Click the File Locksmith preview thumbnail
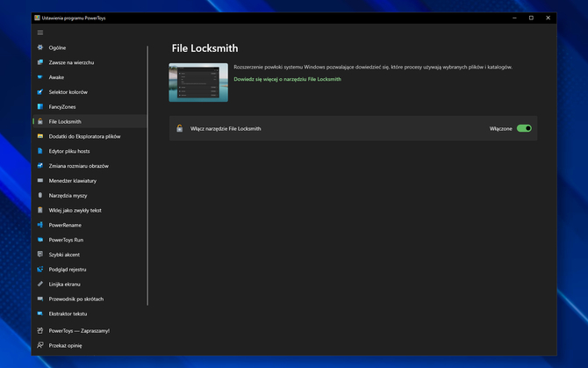The height and width of the screenshot is (368, 588). tap(198, 83)
